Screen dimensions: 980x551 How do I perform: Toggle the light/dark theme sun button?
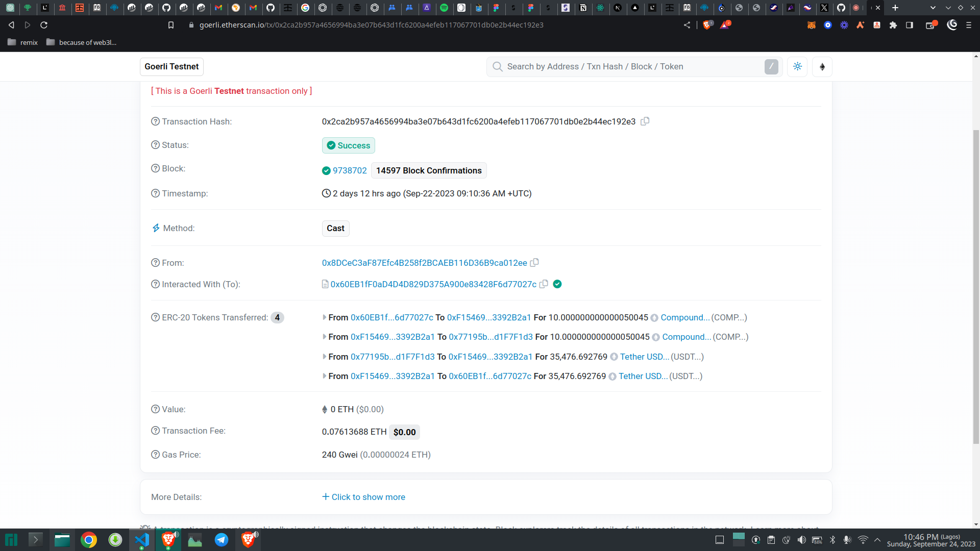[x=797, y=67]
